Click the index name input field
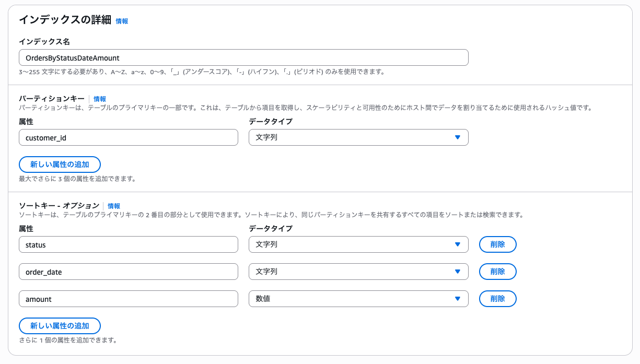640x364 pixels. click(x=243, y=57)
